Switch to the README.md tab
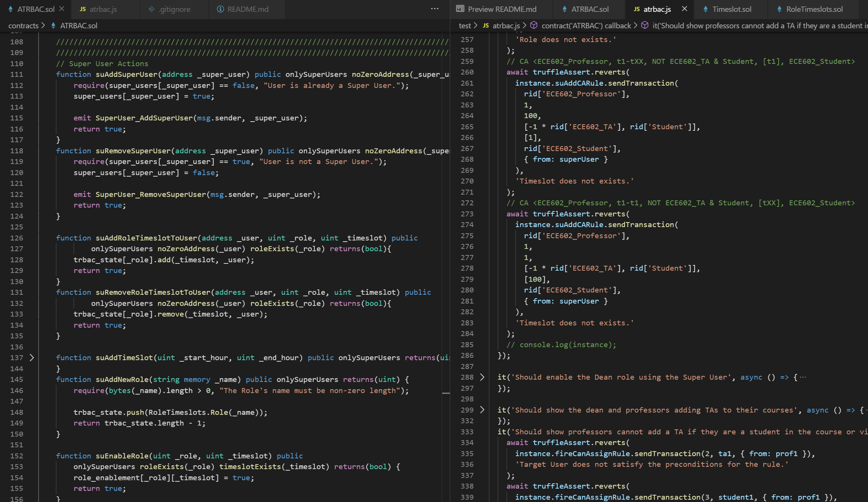The image size is (868, 502). (248, 9)
